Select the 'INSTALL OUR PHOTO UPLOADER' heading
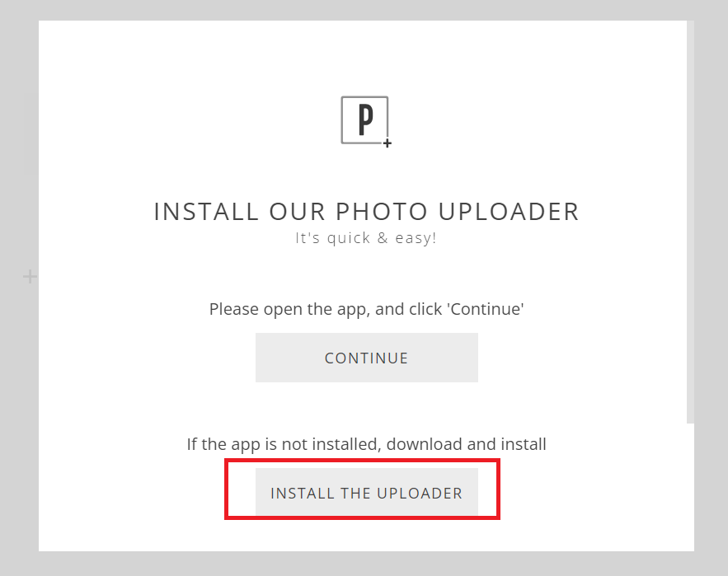 point(365,211)
